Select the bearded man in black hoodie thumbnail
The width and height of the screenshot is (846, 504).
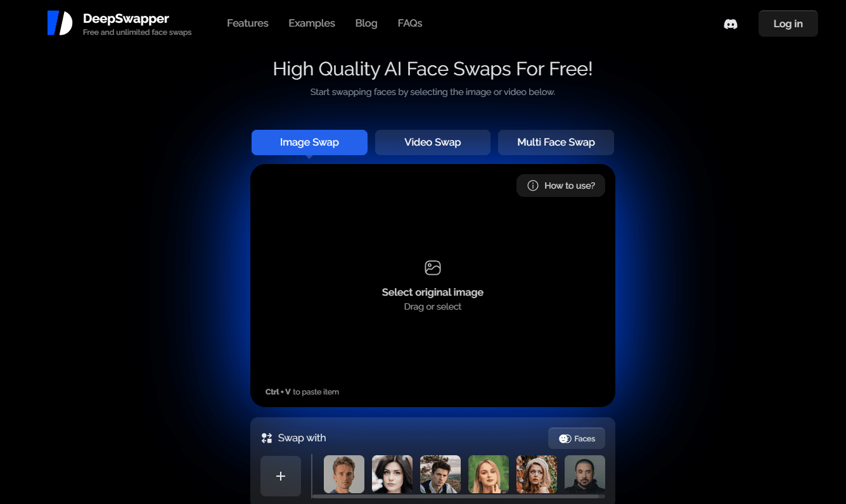point(585,474)
